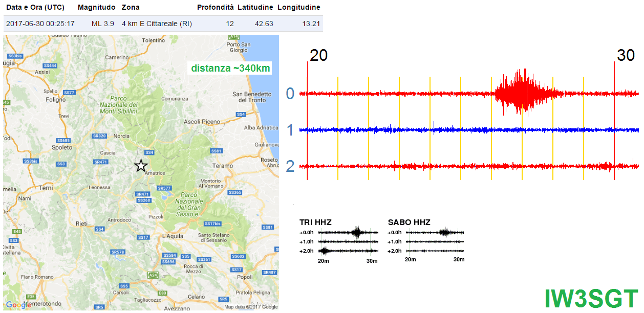Click the Teramo city label
The height and width of the screenshot is (313, 644).
(223, 166)
